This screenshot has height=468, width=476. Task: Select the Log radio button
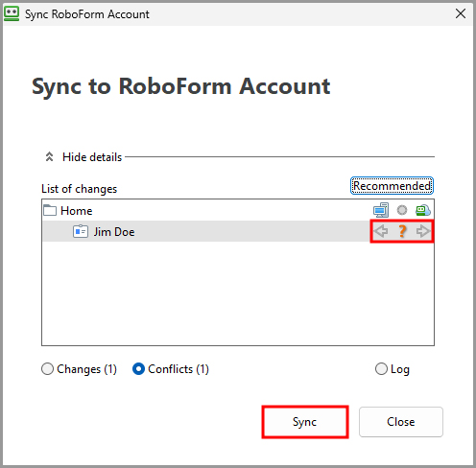click(381, 368)
